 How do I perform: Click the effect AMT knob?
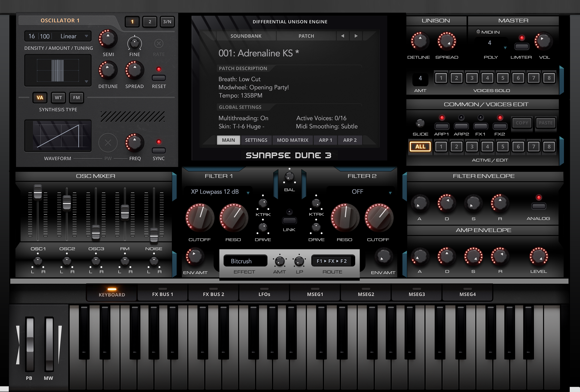click(280, 261)
